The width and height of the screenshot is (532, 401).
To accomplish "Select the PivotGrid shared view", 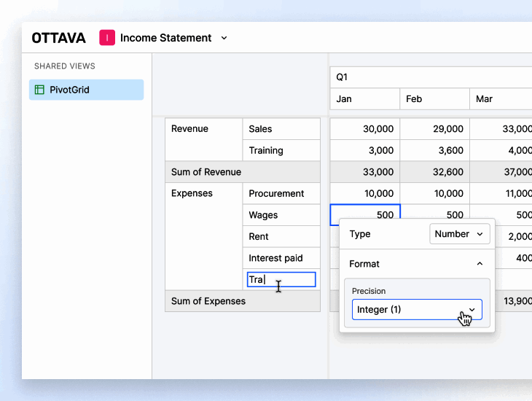I will pos(86,90).
